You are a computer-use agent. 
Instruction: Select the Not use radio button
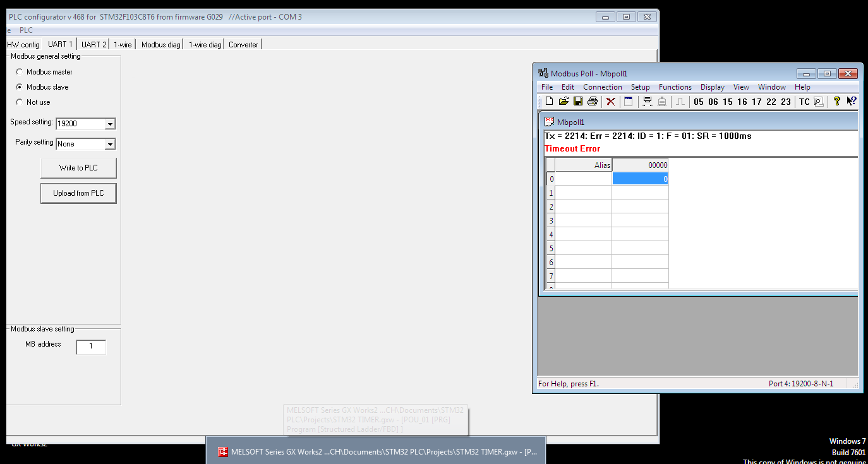coord(20,102)
